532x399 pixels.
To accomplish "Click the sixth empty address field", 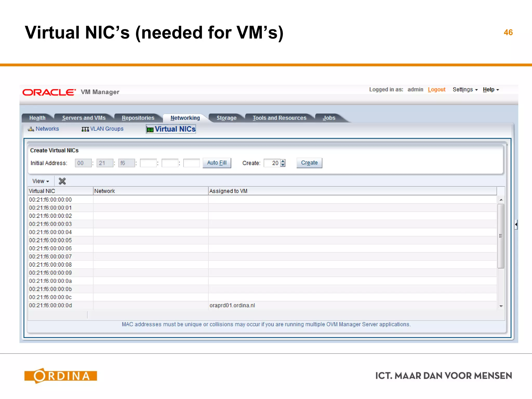I will [x=191, y=163].
